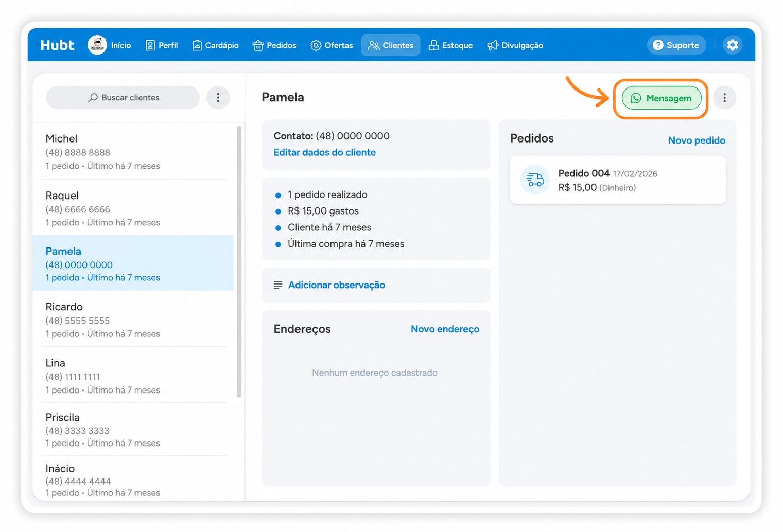783x532 pixels.
Task: Click the 'Cliente há 7 meses' line
Action: [329, 227]
